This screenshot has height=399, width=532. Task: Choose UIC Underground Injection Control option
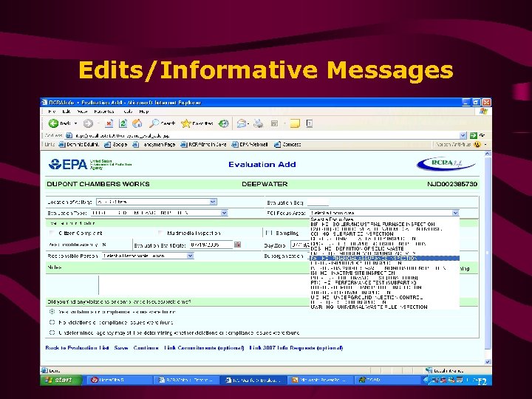[x=384, y=298]
